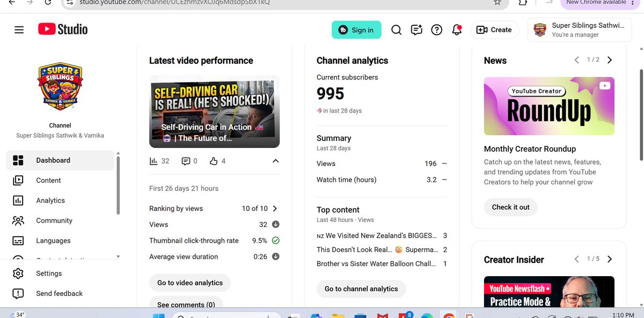The width and height of the screenshot is (644, 318).
Task: Go to next Creator Insider card
Action: coord(610,259)
